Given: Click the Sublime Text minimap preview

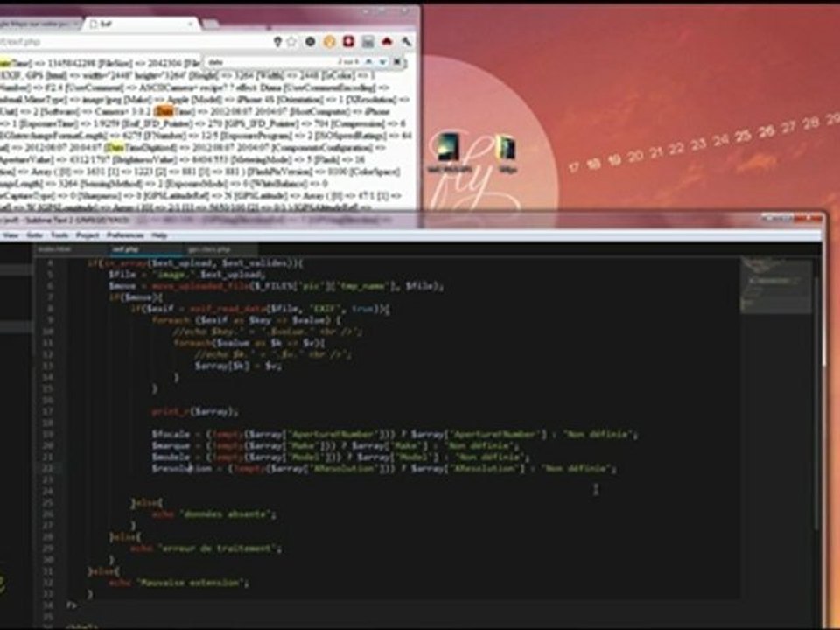Looking at the screenshot, I should pyautogui.click(x=775, y=285).
